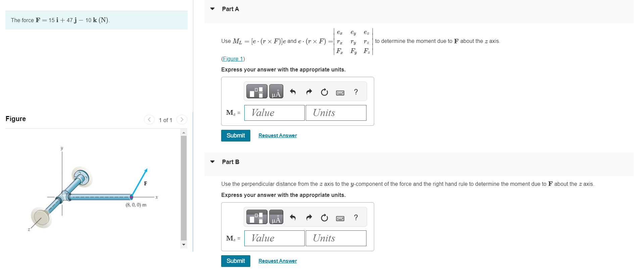
Task: Select the μÅ units icon in Part B
Action: (x=276, y=217)
